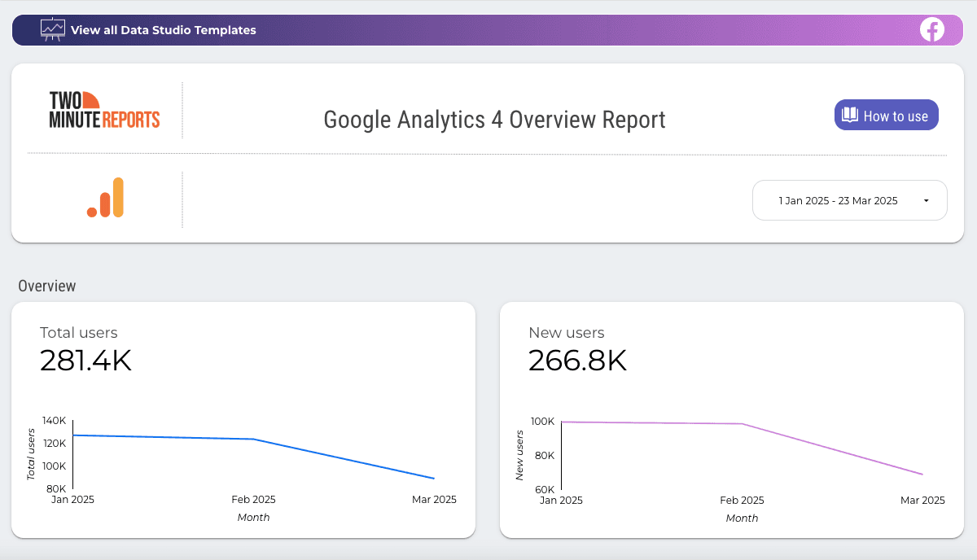977x560 pixels.
Task: Click the Google Analytics bar-chart logo
Action: pos(106,197)
